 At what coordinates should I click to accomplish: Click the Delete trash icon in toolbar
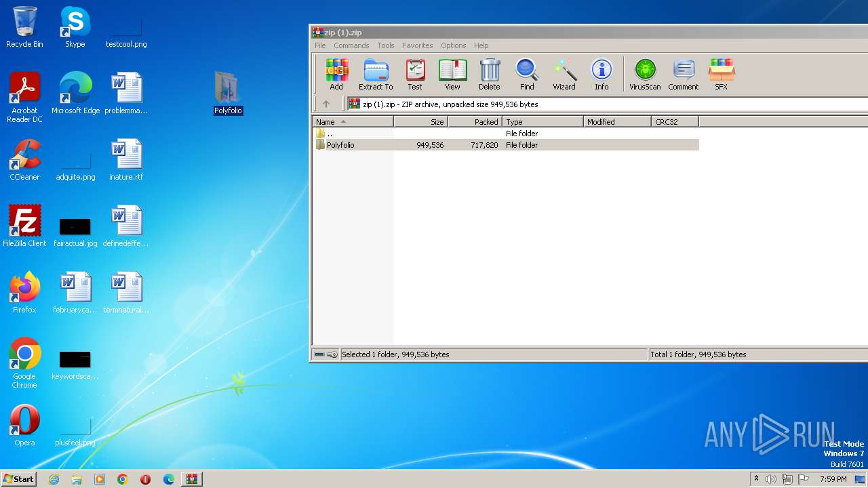click(490, 74)
